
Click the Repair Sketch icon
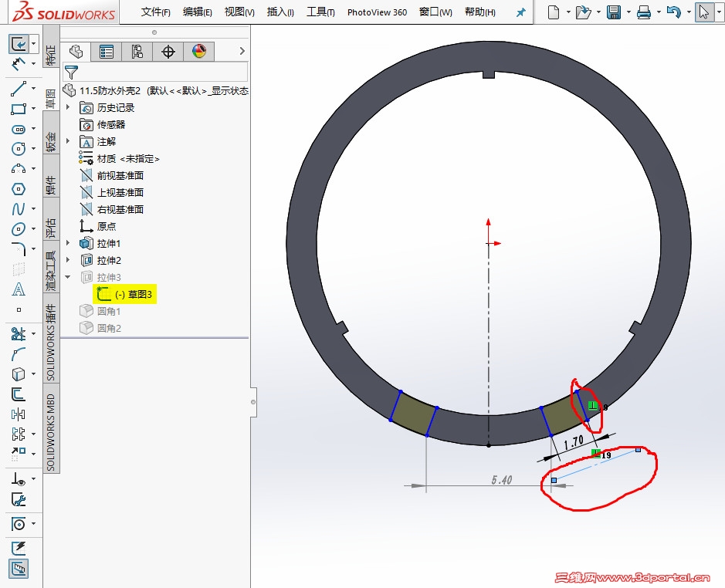tap(18, 500)
